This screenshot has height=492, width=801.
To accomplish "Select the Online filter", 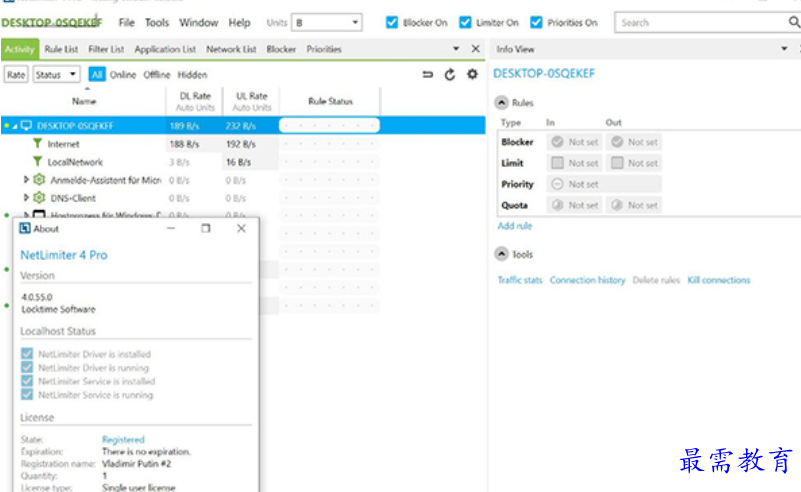I will [123, 75].
